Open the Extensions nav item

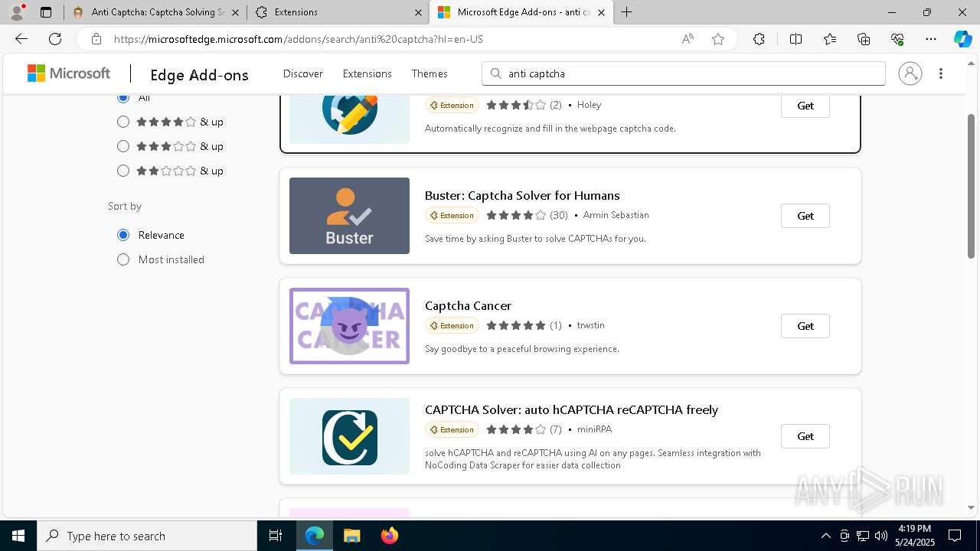367,73
